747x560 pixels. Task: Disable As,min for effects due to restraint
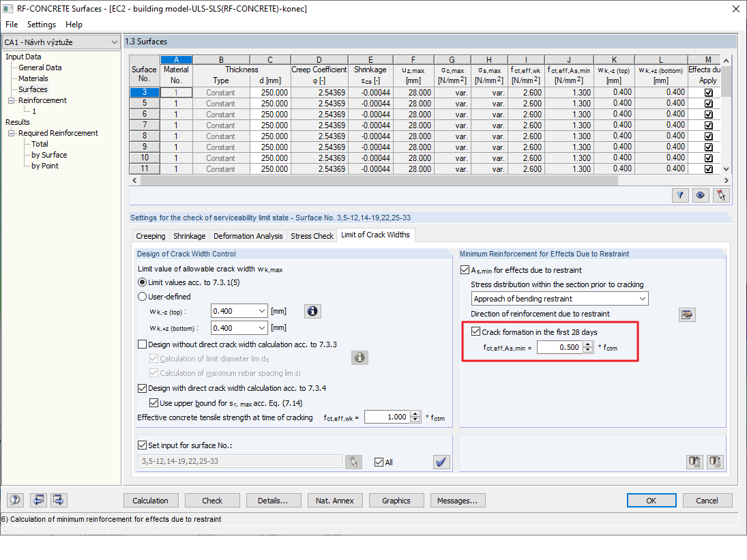[x=465, y=269]
